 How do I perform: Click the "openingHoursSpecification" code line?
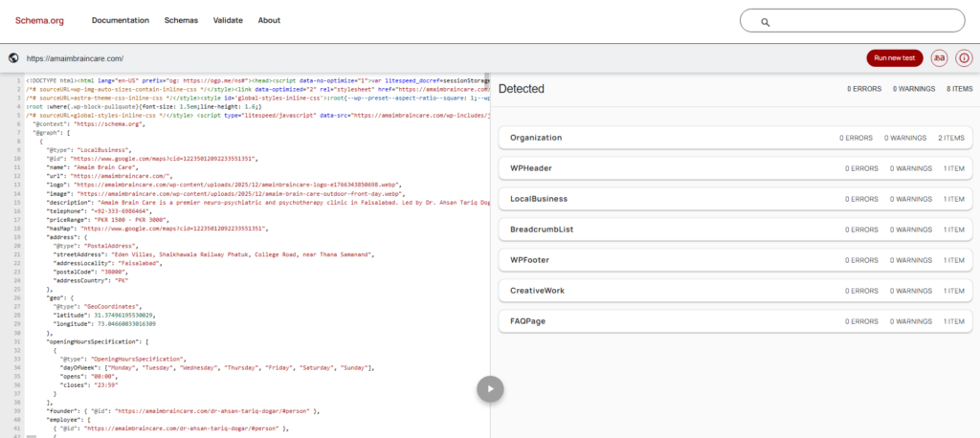pos(98,341)
